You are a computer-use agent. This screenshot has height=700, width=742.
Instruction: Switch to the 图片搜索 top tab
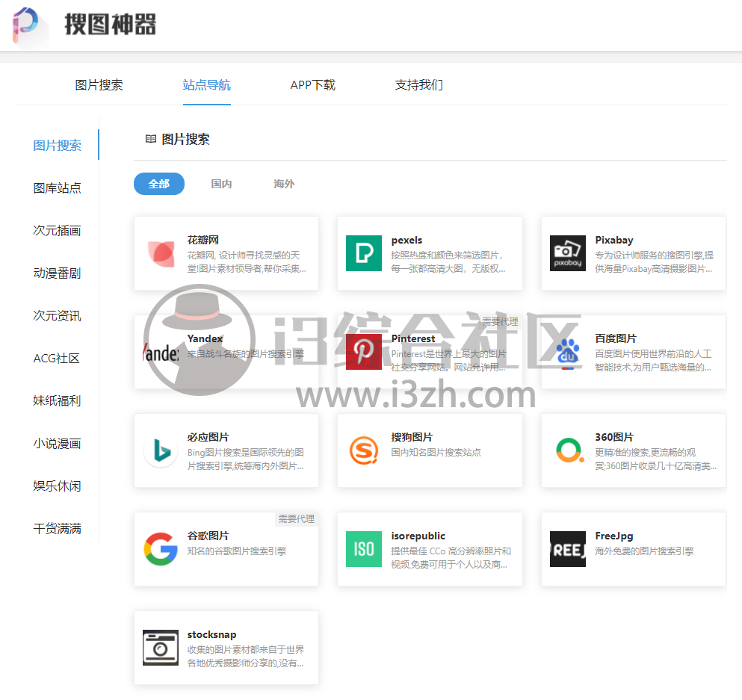tap(99, 85)
